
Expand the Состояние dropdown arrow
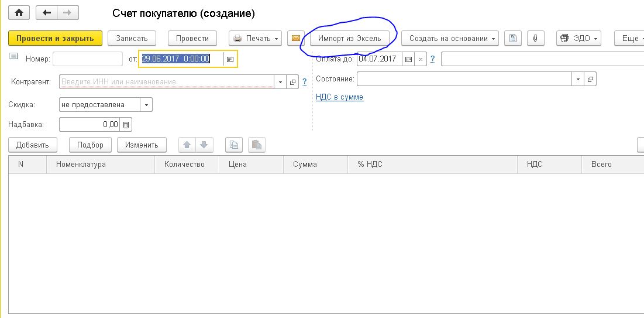coord(578,79)
